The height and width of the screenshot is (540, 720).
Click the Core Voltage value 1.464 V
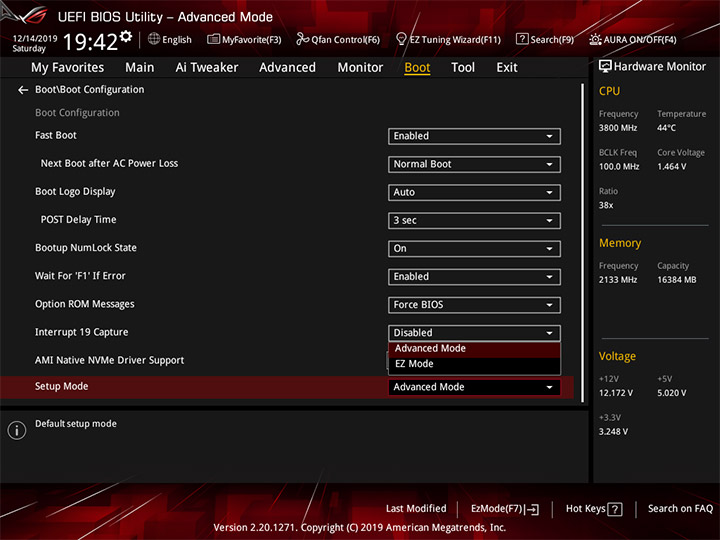pyautogui.click(x=671, y=167)
